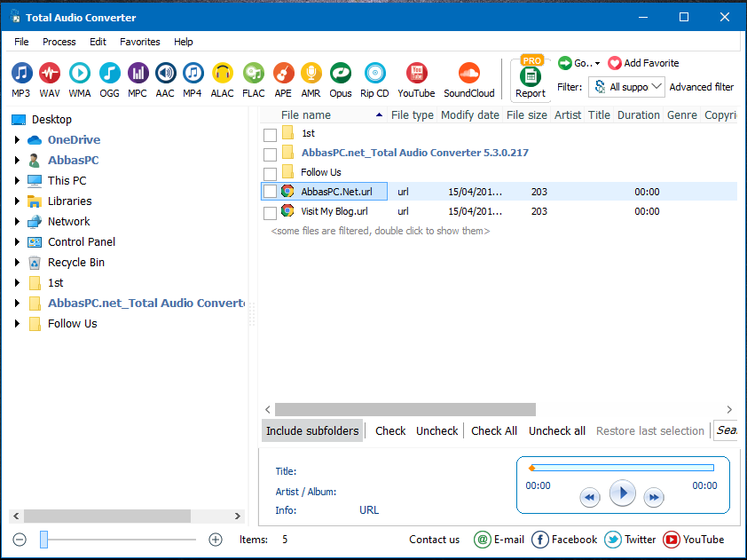Expand the Recycle Bin node

coord(17,263)
